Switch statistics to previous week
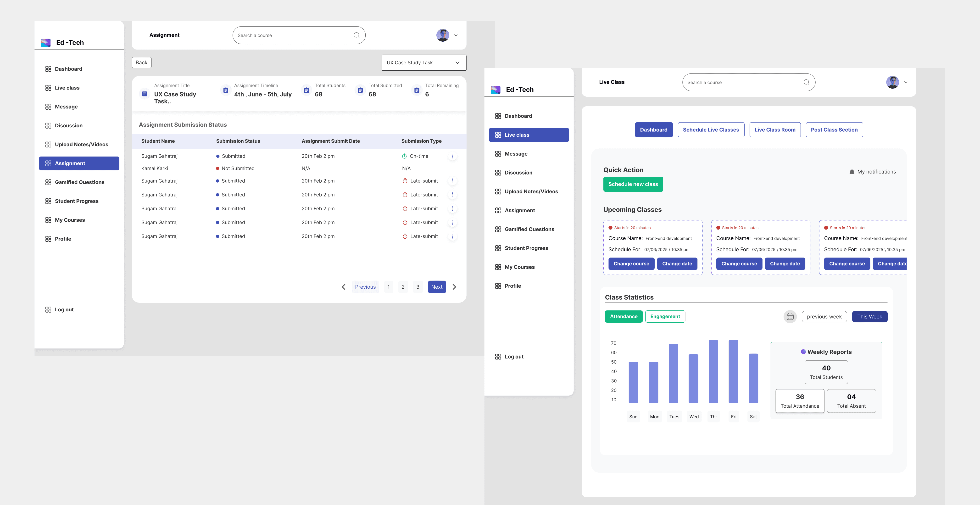This screenshot has height=505, width=980. (824, 317)
